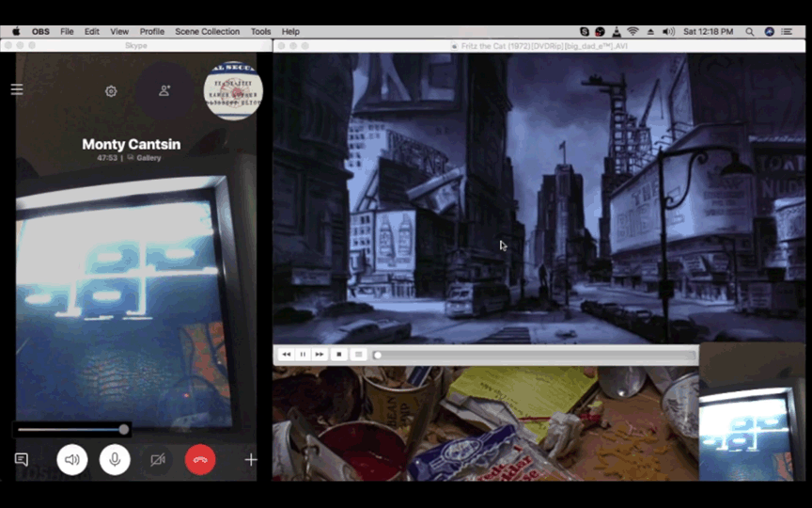
Task: Click the red-black circular menu bar icon
Action: coord(601,32)
